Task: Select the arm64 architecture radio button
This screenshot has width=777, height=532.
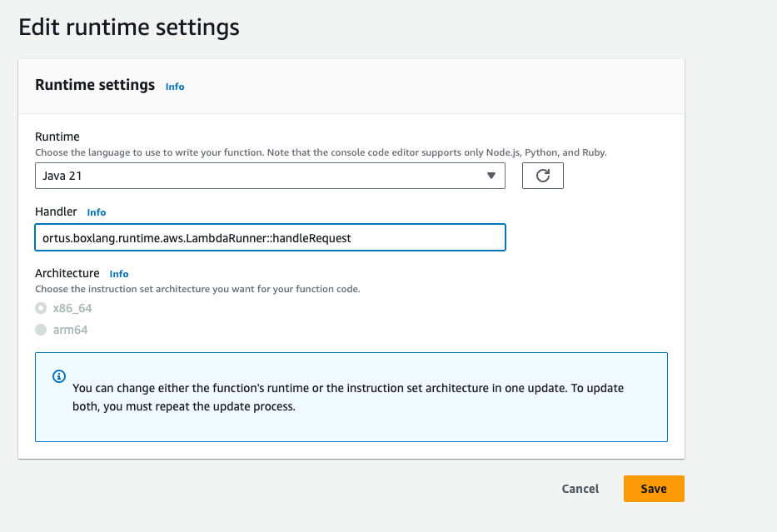Action: pos(41,330)
